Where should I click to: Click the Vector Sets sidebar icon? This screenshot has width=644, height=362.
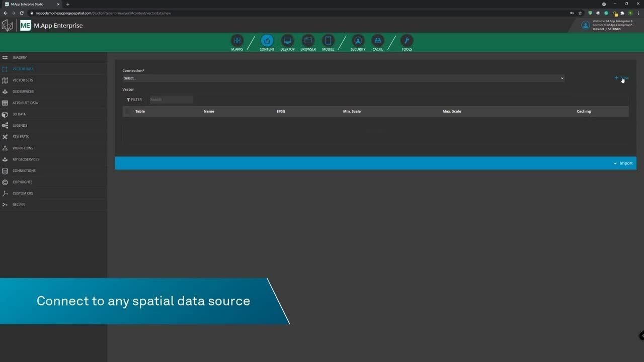coord(5,80)
